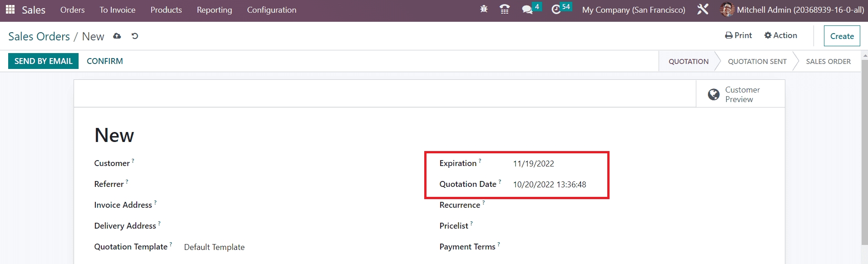This screenshot has width=868, height=264.
Task: Click the tools wrench icon
Action: [x=703, y=10]
